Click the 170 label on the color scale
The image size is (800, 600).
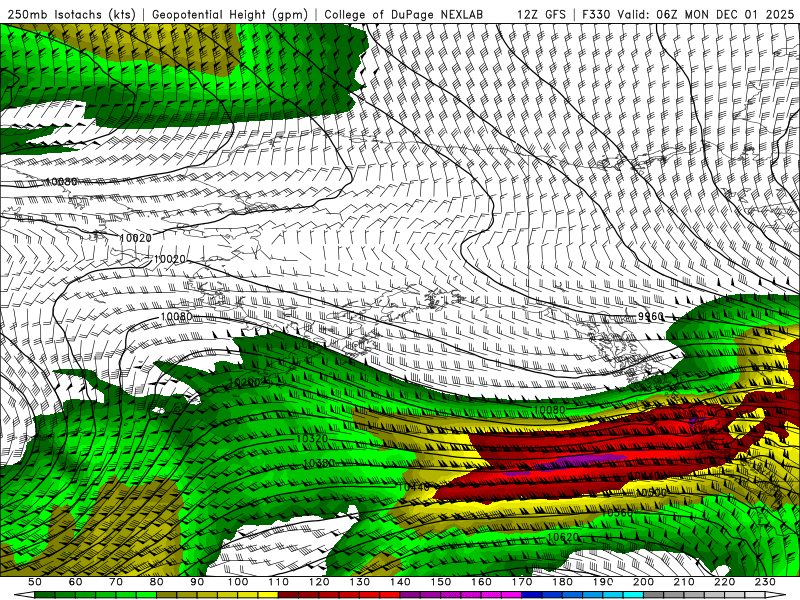click(521, 582)
